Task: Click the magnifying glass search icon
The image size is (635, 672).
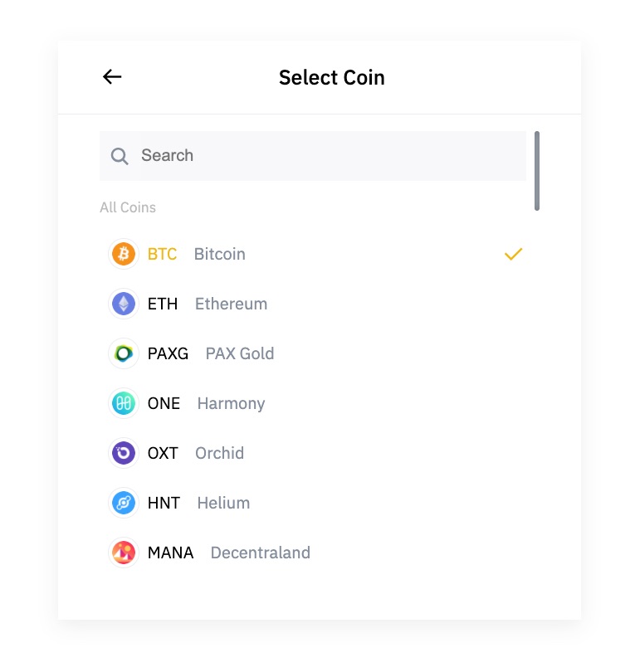Action: 120,156
